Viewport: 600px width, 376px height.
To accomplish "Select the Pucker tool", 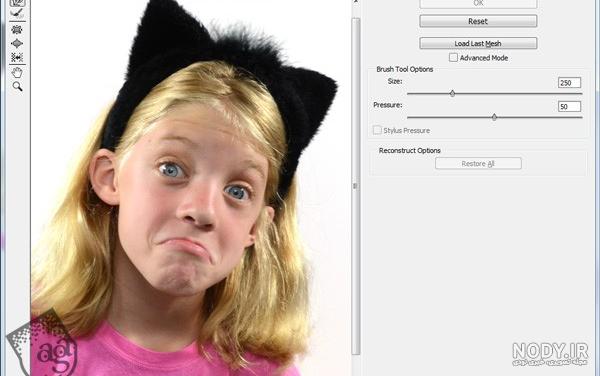I will [x=17, y=29].
